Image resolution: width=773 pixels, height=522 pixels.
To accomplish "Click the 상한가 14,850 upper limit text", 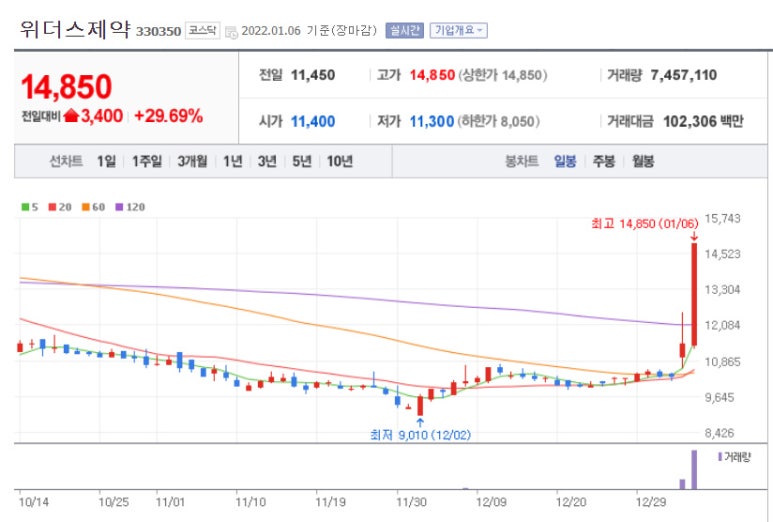I will pos(503,75).
